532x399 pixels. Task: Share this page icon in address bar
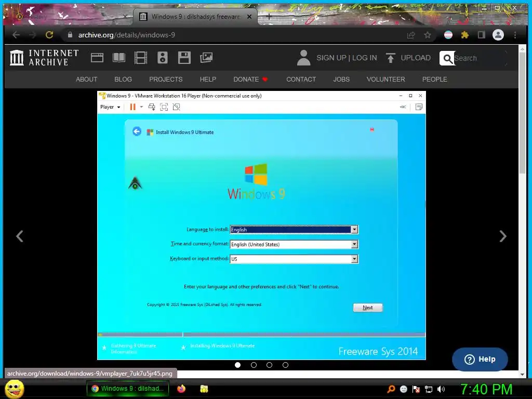coord(411,35)
